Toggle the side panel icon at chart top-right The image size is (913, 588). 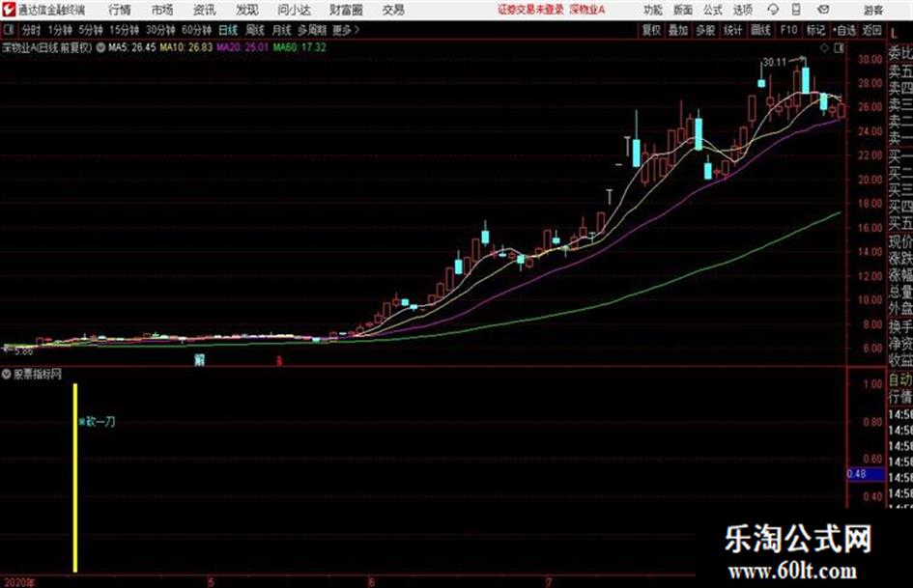839,48
